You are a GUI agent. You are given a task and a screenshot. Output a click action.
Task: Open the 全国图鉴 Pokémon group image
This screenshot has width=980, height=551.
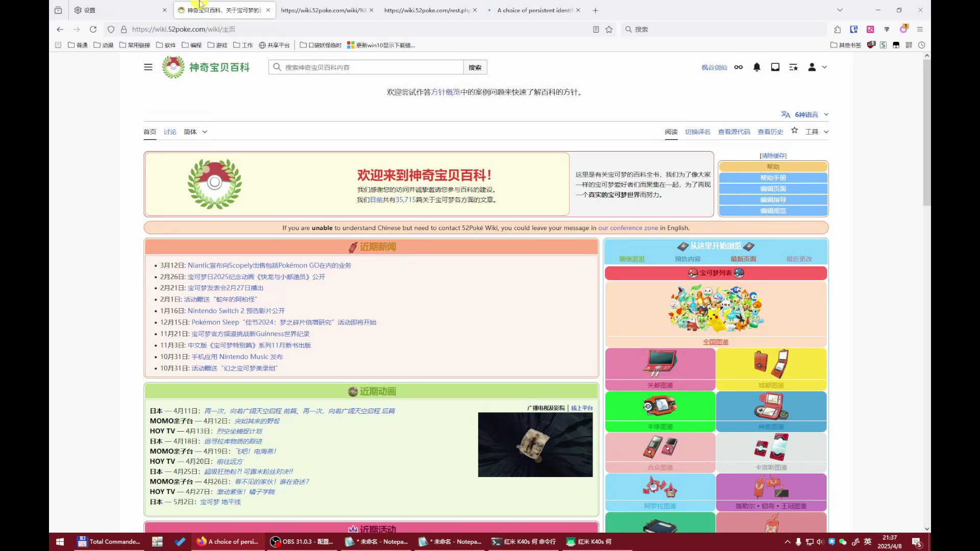(716, 309)
